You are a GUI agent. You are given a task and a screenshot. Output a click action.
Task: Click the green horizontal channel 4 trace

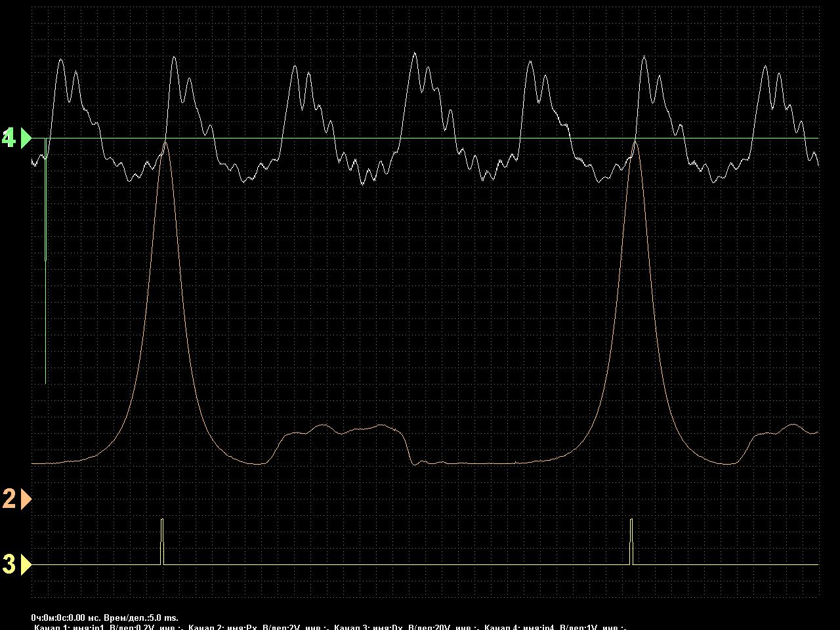pyautogui.click(x=394, y=138)
